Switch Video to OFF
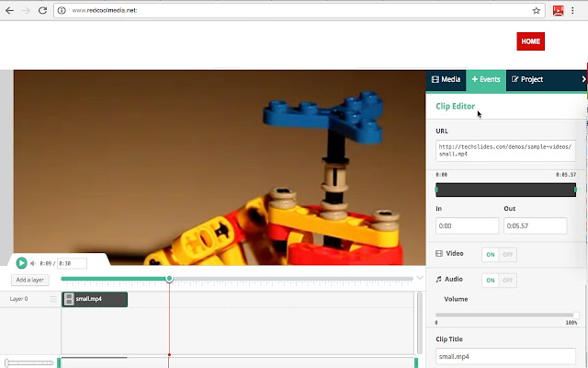Screen dimensions: 588x368 [508, 254]
